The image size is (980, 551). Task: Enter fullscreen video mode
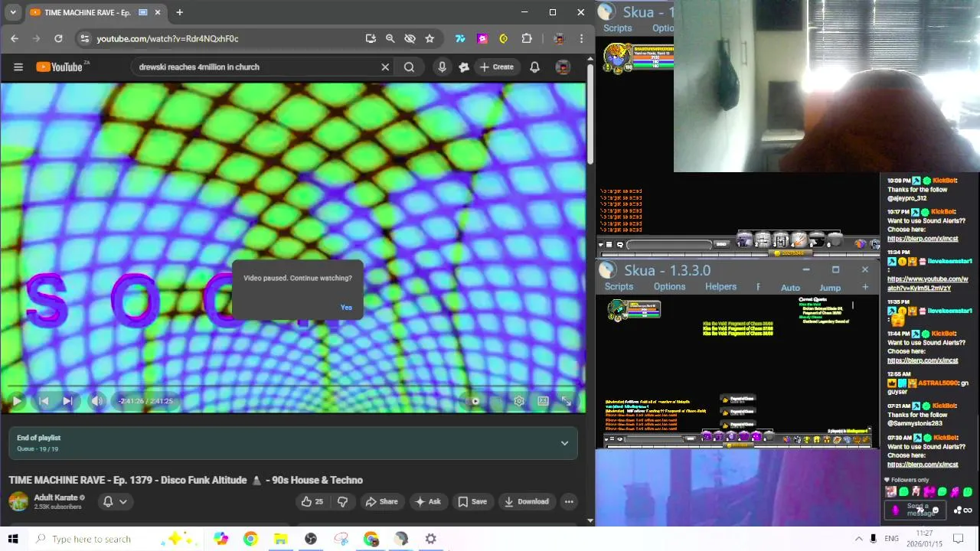click(x=567, y=401)
